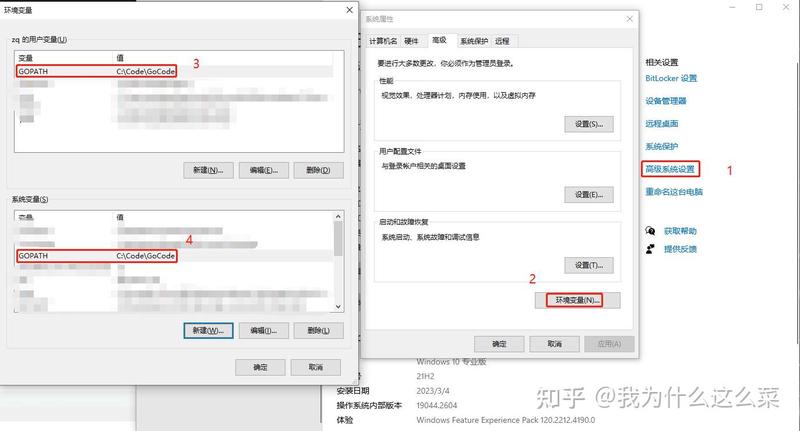This screenshot has width=800, height=431.
Task: Close the 环境变量 dialog
Action: tap(349, 10)
